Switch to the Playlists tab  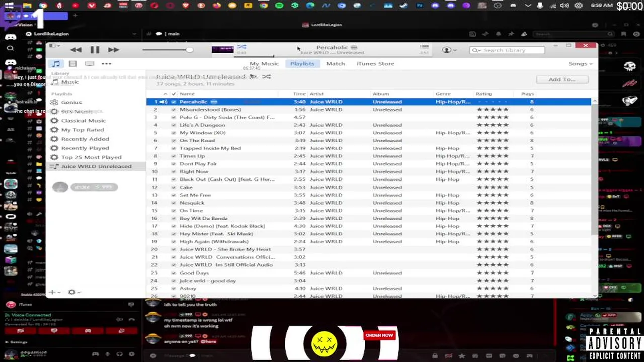(302, 64)
